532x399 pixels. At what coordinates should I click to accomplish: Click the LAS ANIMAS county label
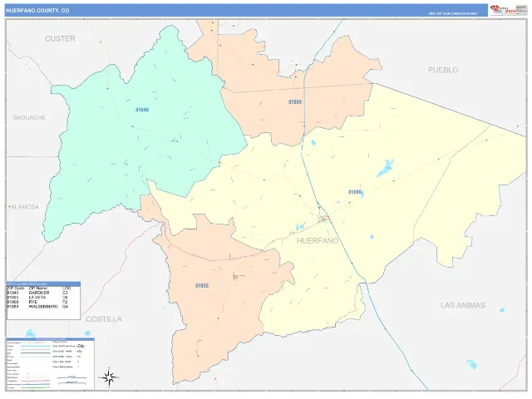463,305
